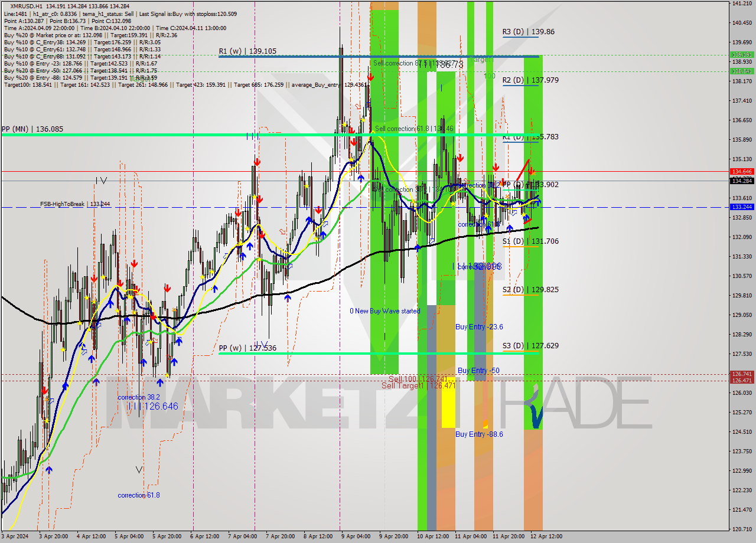Click the '6 Apr 12:00' time axis label
This screenshot has width=756, height=543.
pos(205,537)
